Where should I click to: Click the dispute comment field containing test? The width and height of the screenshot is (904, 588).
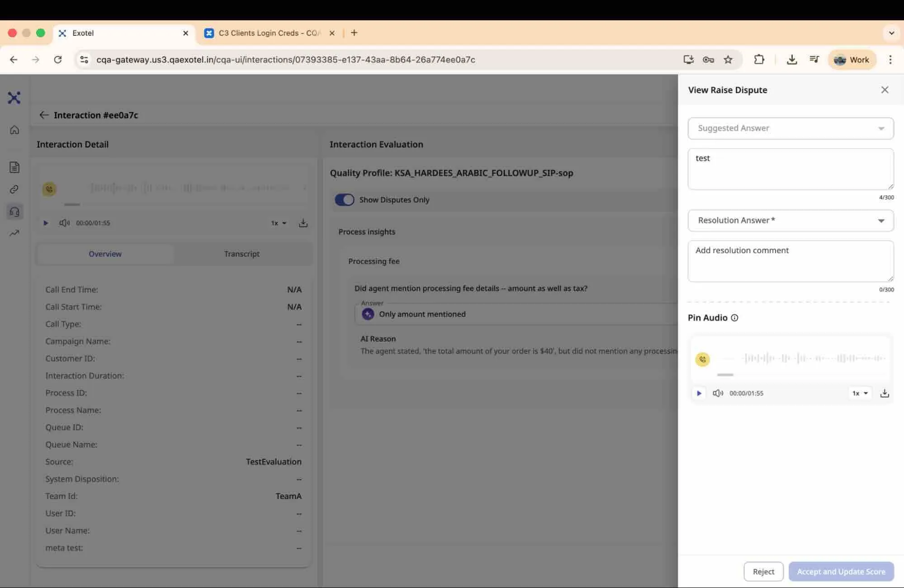click(790, 169)
